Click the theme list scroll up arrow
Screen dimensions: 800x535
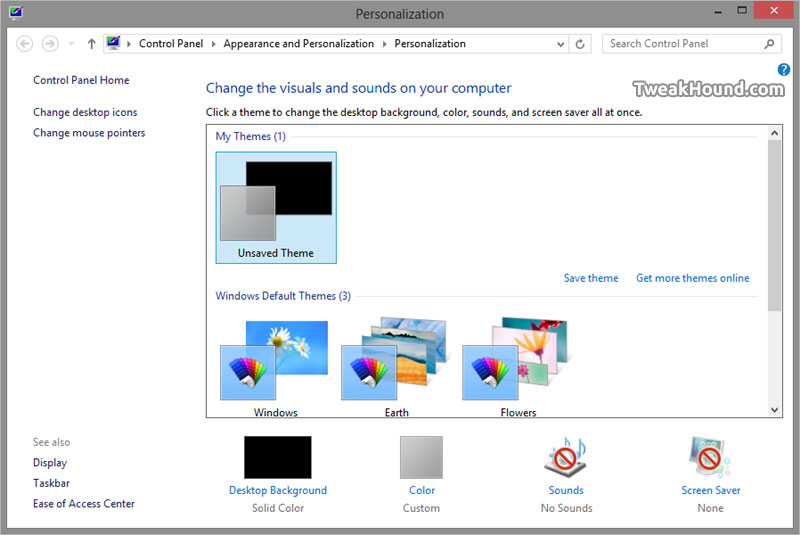pos(774,133)
